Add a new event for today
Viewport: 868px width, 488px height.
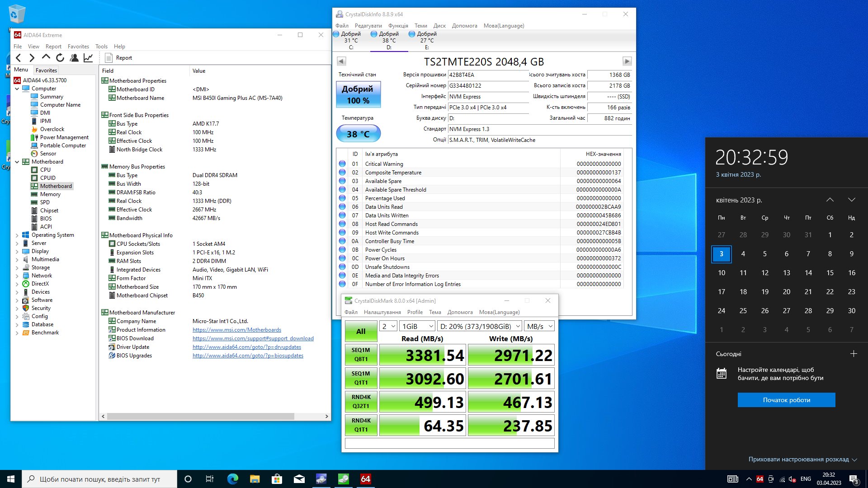tap(854, 354)
